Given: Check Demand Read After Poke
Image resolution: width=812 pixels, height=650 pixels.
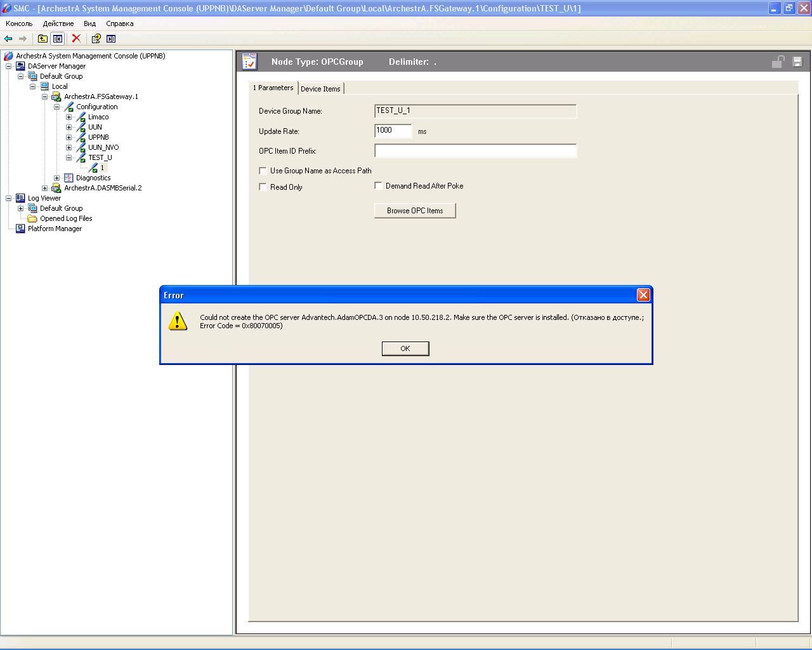Looking at the screenshot, I should pyautogui.click(x=378, y=186).
